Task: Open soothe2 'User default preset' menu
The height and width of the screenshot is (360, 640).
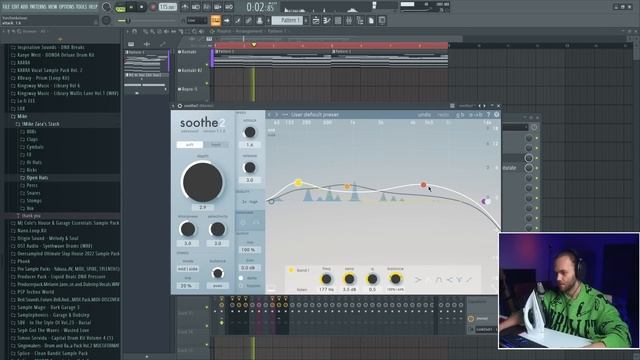Action: pos(315,115)
